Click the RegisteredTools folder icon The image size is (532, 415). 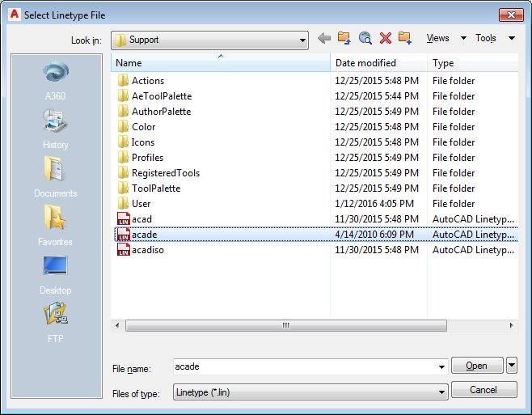click(123, 172)
